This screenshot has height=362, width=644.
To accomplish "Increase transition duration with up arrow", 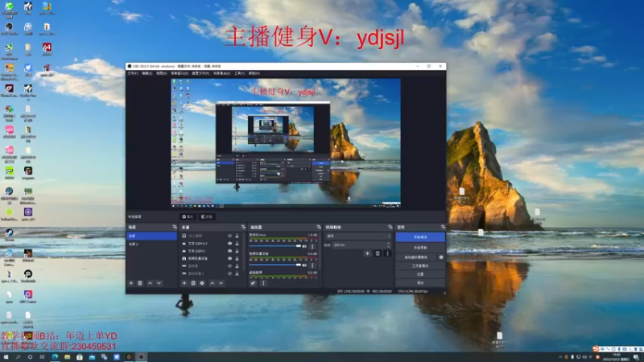I will (x=389, y=244).
